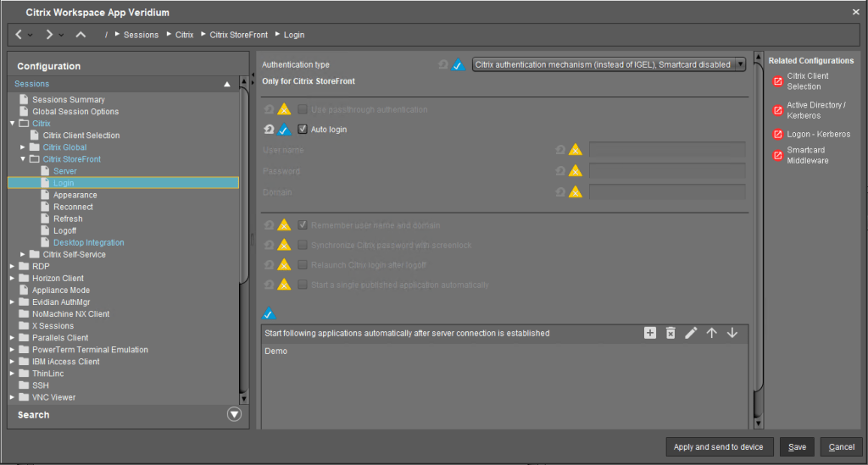Toggle the Auto login checkbox
This screenshot has height=465, width=868.
point(303,130)
